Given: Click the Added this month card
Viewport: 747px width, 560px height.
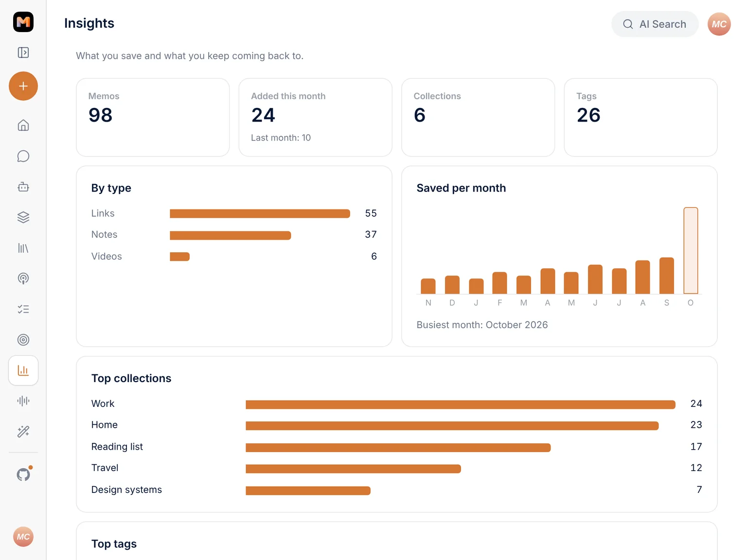Looking at the screenshot, I should 316,118.
